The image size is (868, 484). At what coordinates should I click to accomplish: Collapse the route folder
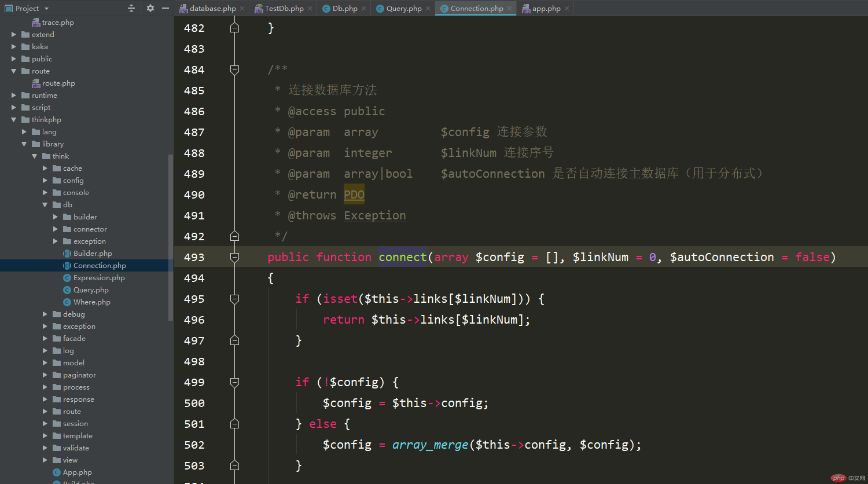coord(14,71)
